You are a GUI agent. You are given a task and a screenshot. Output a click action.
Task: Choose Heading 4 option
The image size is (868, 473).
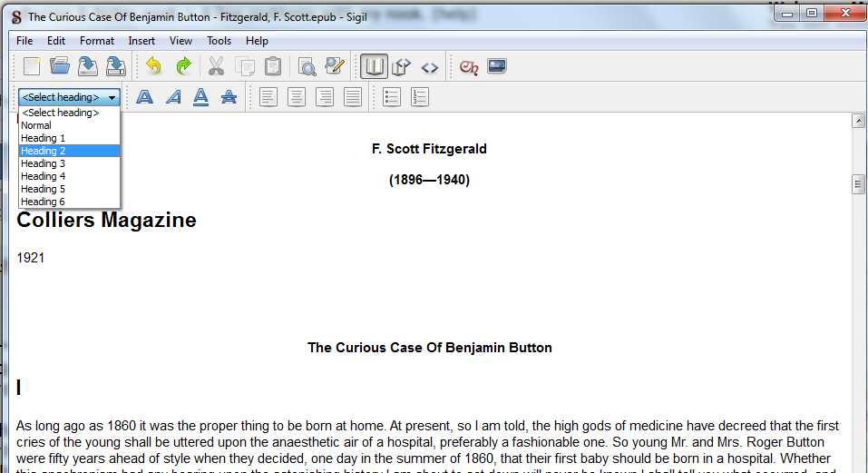pyautogui.click(x=69, y=176)
